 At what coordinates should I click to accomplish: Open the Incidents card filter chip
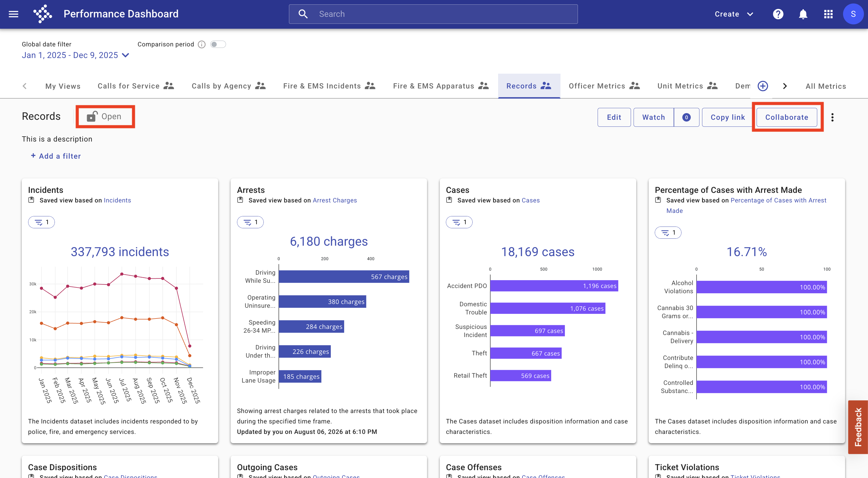point(41,222)
